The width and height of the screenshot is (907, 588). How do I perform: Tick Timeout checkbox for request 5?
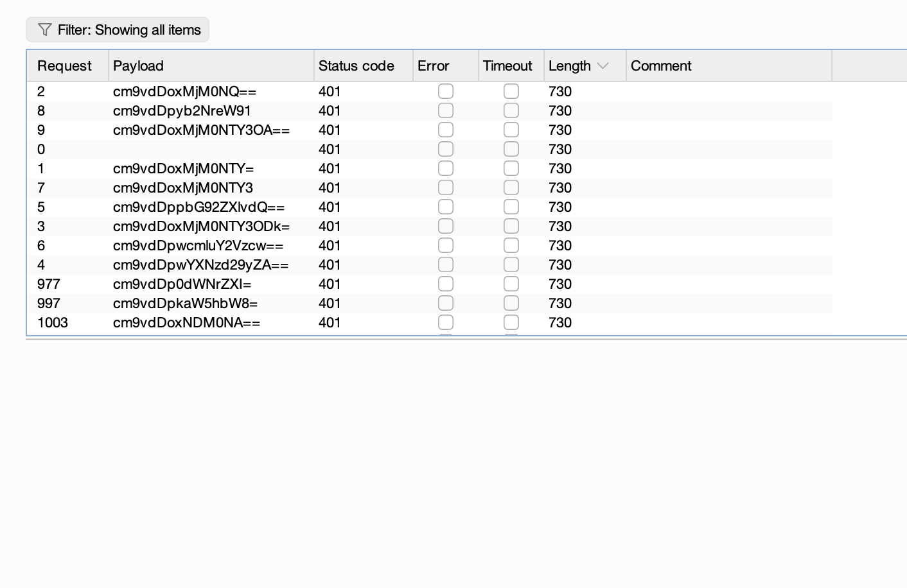point(511,207)
